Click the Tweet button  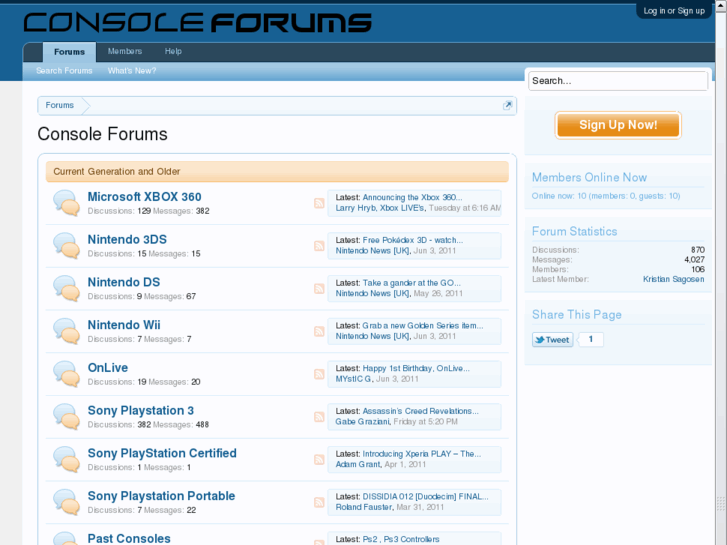click(x=552, y=340)
